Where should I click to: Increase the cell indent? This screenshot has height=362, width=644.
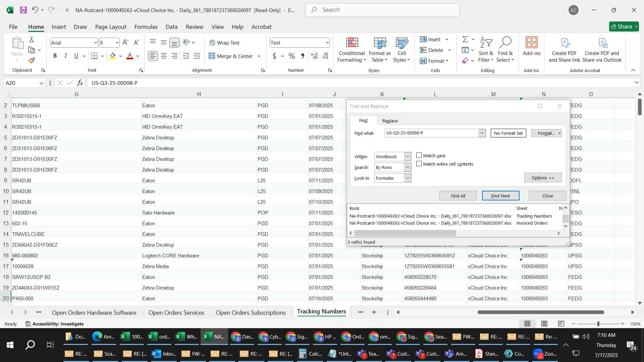pos(197,56)
